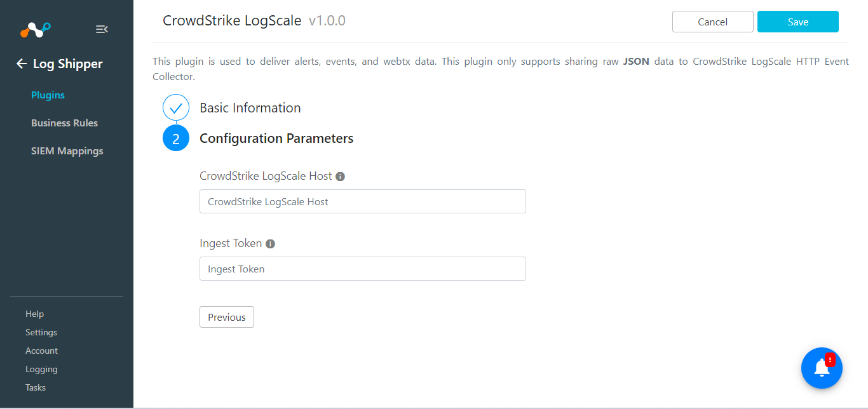Image resolution: width=868 pixels, height=409 pixels.
Task: Click the CrowdStrike LogScale title
Action: (x=232, y=20)
